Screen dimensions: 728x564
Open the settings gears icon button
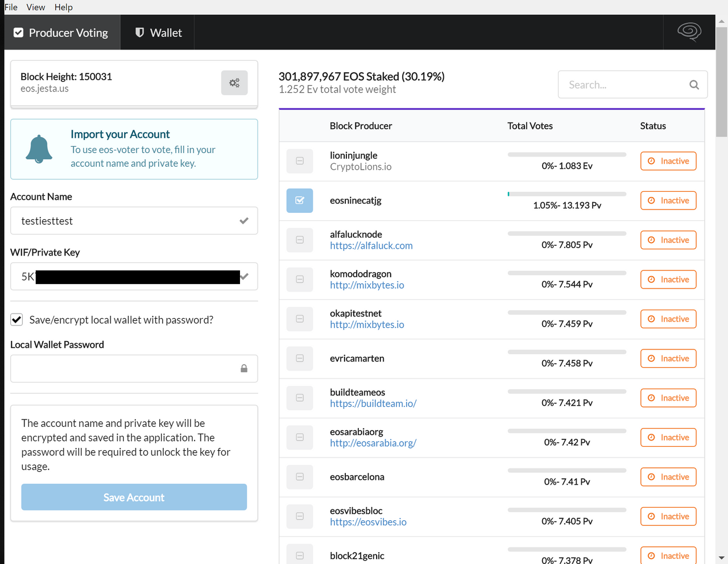(234, 83)
